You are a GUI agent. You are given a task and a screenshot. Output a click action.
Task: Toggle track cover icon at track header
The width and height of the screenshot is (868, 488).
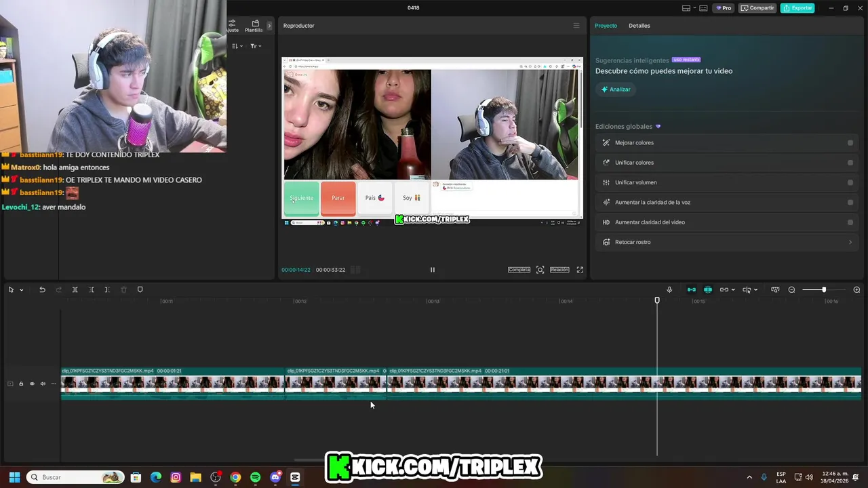[x=10, y=384]
